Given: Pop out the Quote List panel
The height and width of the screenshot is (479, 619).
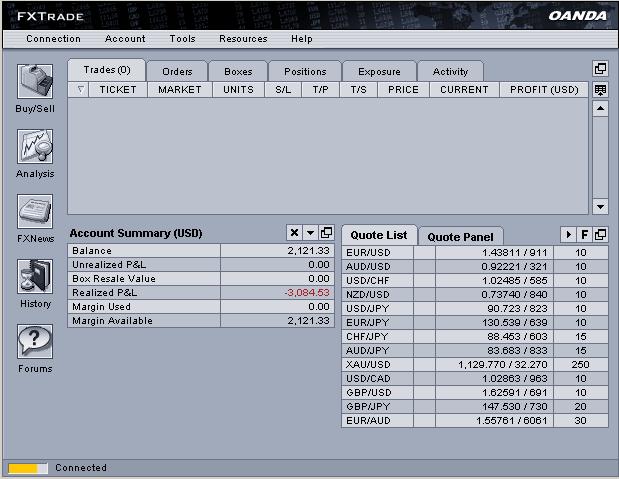Looking at the screenshot, I should coord(600,234).
